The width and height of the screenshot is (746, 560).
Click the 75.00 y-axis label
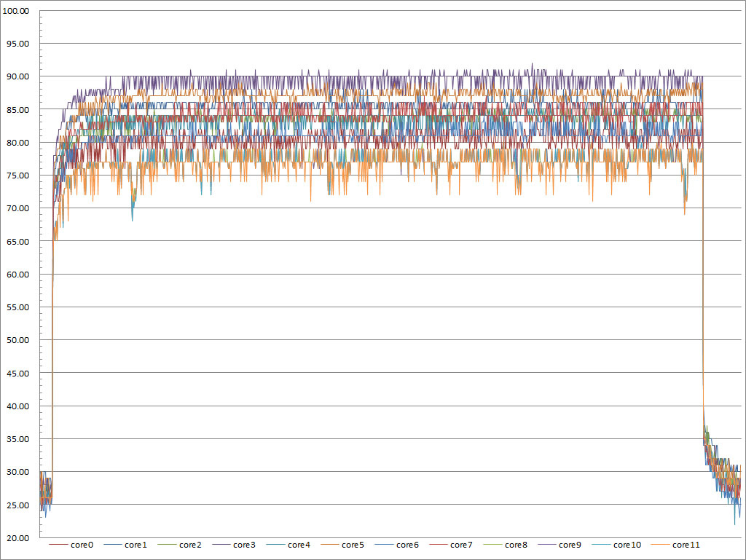click(x=17, y=176)
